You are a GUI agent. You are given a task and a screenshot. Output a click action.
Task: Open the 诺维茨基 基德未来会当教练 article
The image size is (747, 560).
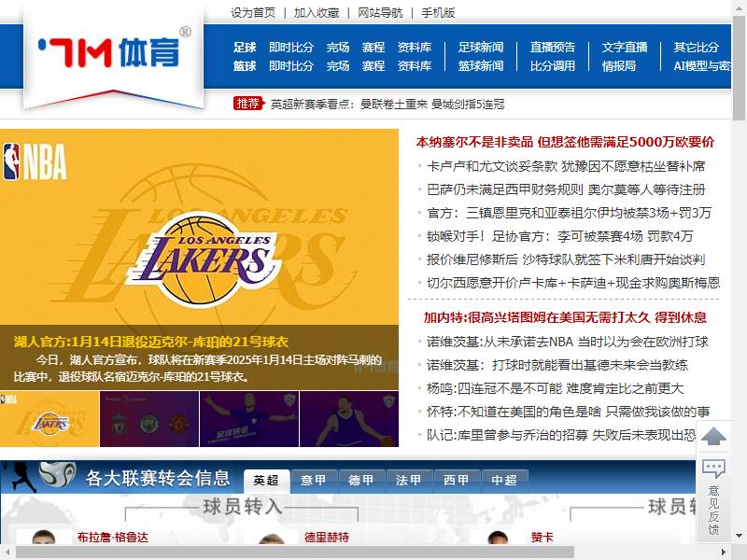[557, 365]
